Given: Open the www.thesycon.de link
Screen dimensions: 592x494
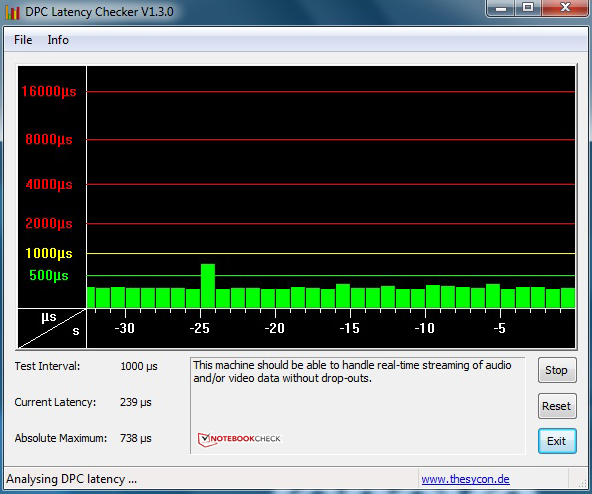Looking at the screenshot, I should pyautogui.click(x=465, y=479).
